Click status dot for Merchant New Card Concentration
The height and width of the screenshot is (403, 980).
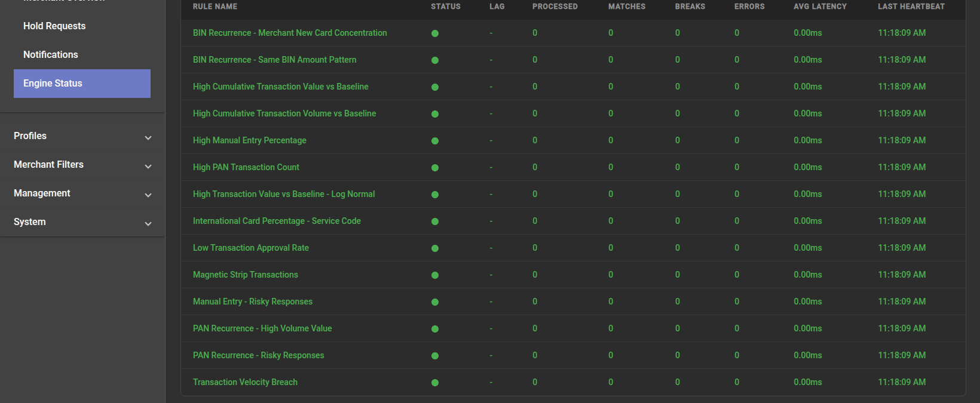tap(435, 33)
